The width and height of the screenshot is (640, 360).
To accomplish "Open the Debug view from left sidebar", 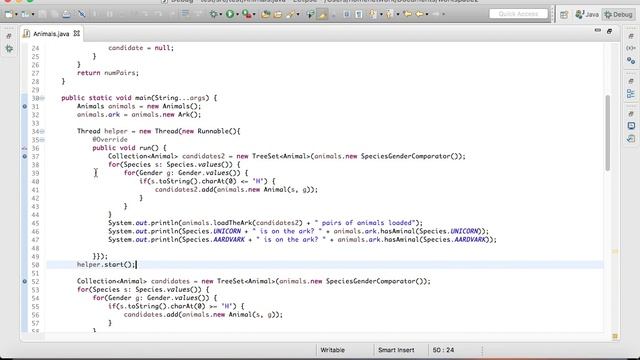I will point(9,49).
